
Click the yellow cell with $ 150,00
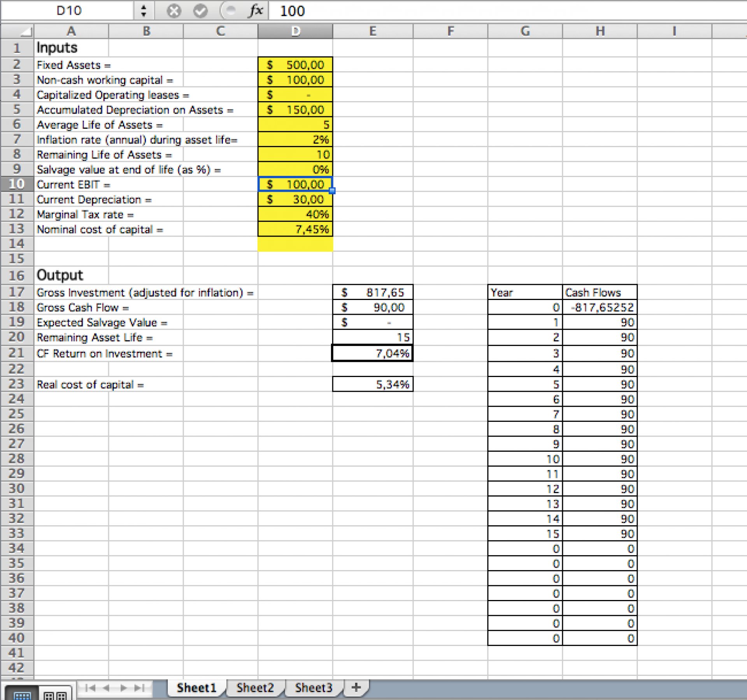(x=295, y=110)
